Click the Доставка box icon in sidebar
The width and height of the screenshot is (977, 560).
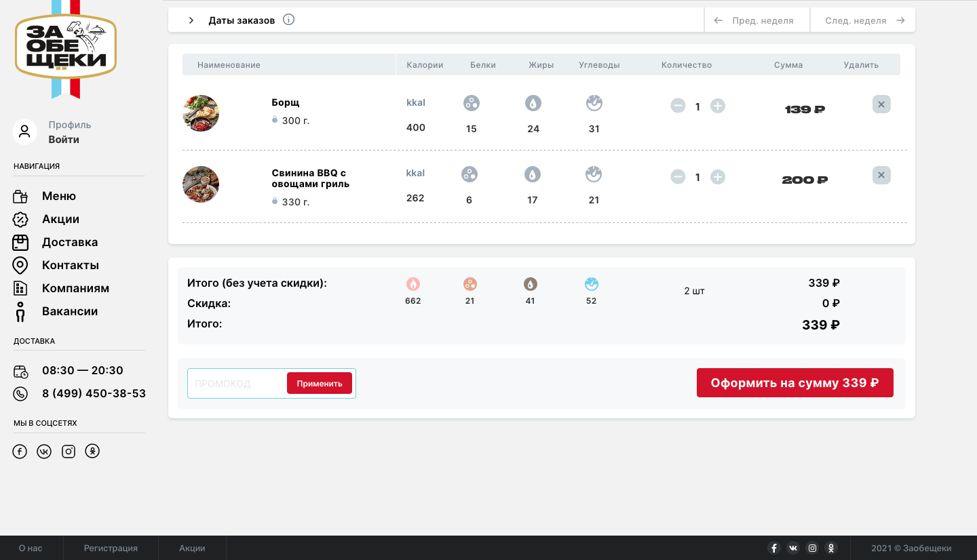(20, 242)
